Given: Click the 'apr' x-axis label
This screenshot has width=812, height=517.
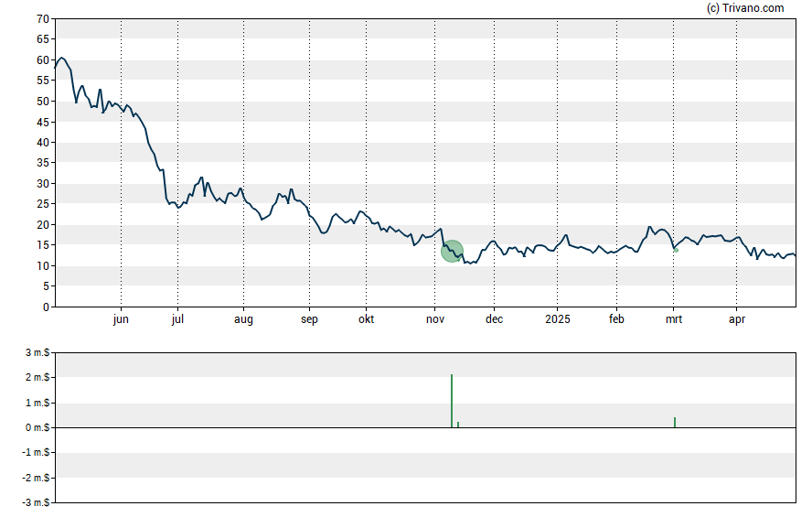Looking at the screenshot, I should click(x=737, y=319).
